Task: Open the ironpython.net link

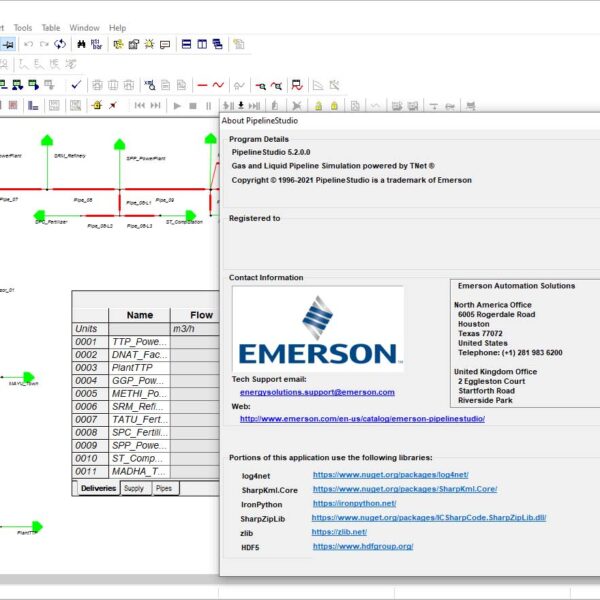Action: (354, 503)
